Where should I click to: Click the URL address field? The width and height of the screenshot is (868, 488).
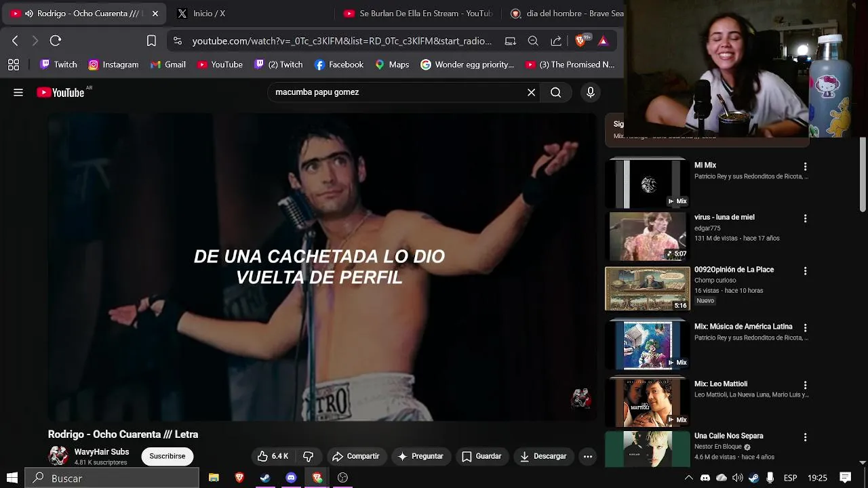pos(342,41)
